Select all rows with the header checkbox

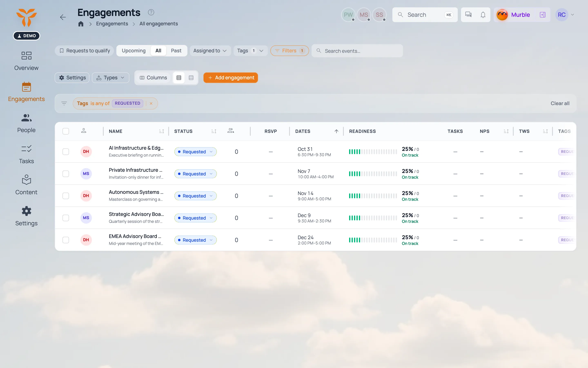pos(66,131)
